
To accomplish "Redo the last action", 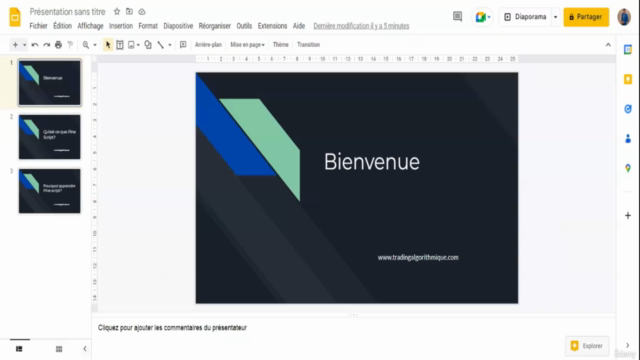I will [47, 45].
